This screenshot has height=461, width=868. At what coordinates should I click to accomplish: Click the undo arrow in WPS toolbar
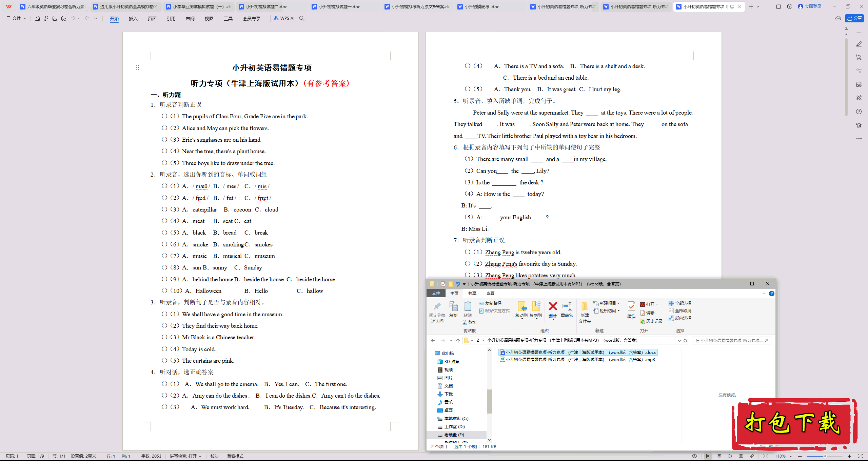(x=73, y=18)
